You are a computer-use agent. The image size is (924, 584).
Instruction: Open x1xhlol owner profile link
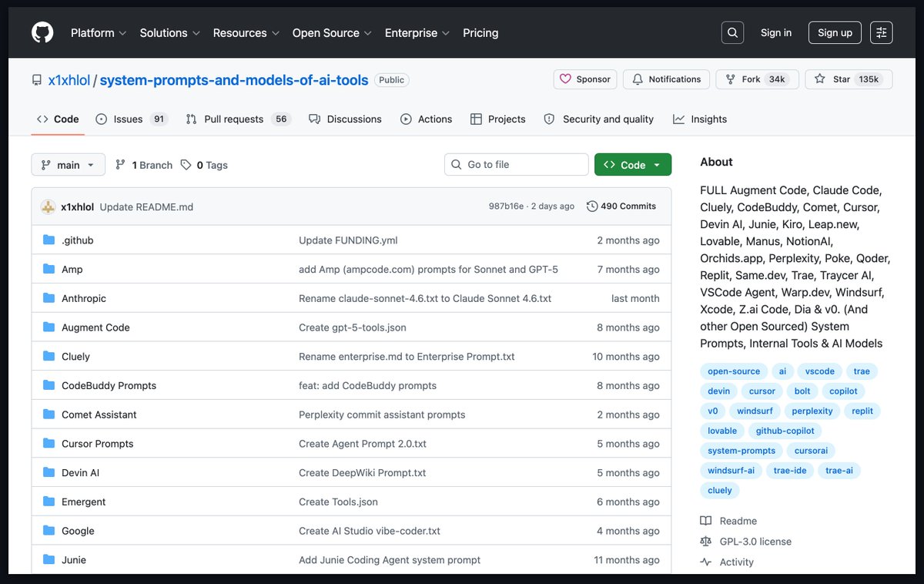coord(69,79)
